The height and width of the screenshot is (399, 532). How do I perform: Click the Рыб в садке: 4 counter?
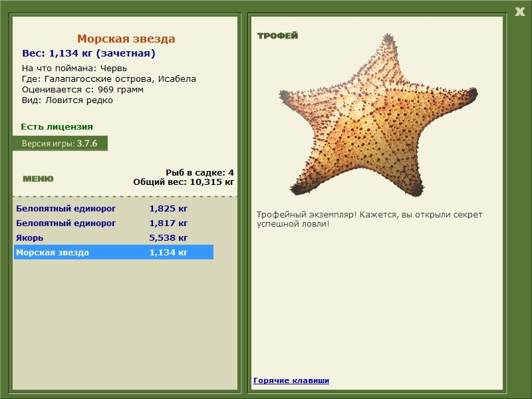200,172
